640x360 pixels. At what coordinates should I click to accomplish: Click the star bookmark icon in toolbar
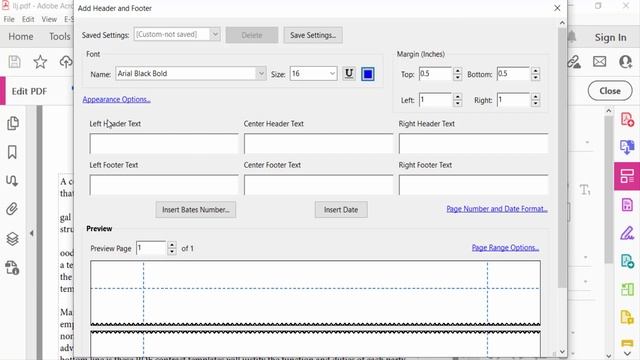pyautogui.click(x=40, y=62)
